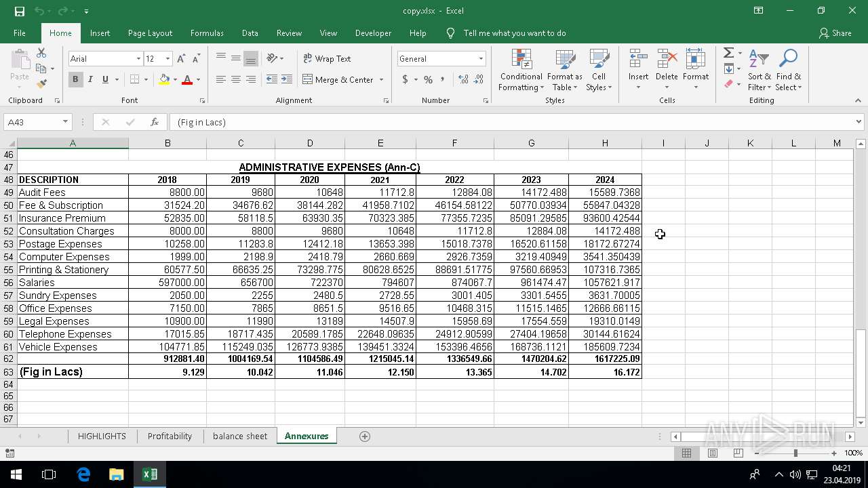Open Sort & Filter options
Screen dimensions: 868x488
click(759, 69)
